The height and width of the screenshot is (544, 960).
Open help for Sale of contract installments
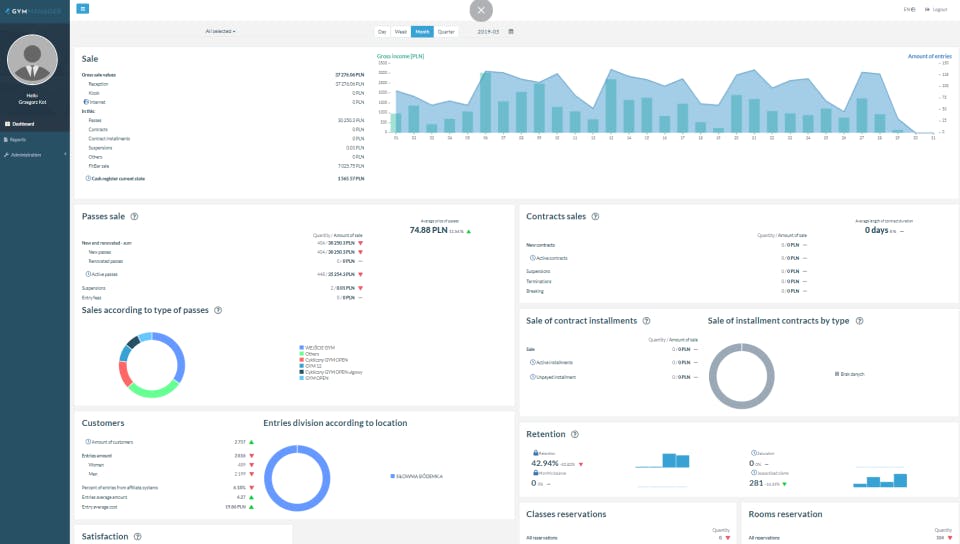tap(646, 321)
